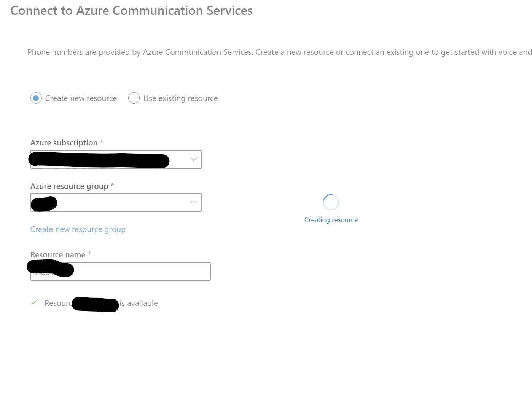Click the resource name is available message

click(101, 303)
